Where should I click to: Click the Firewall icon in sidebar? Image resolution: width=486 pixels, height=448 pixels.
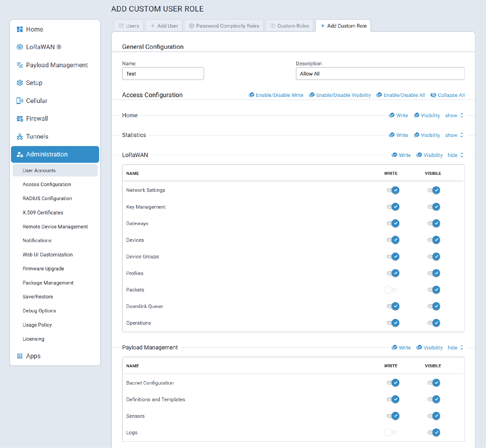(x=19, y=119)
